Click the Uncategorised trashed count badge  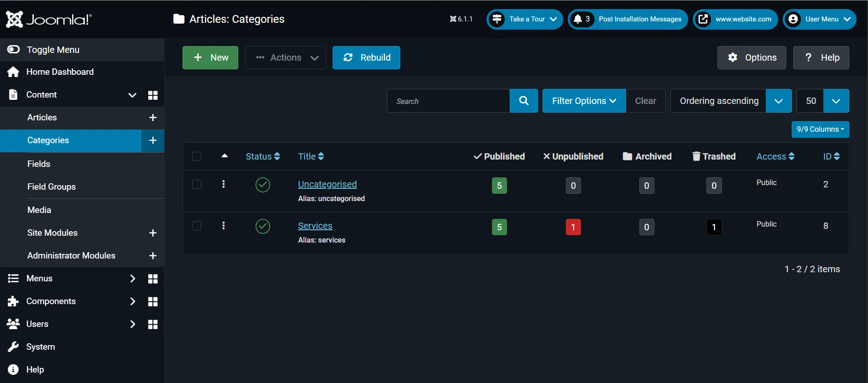point(714,186)
